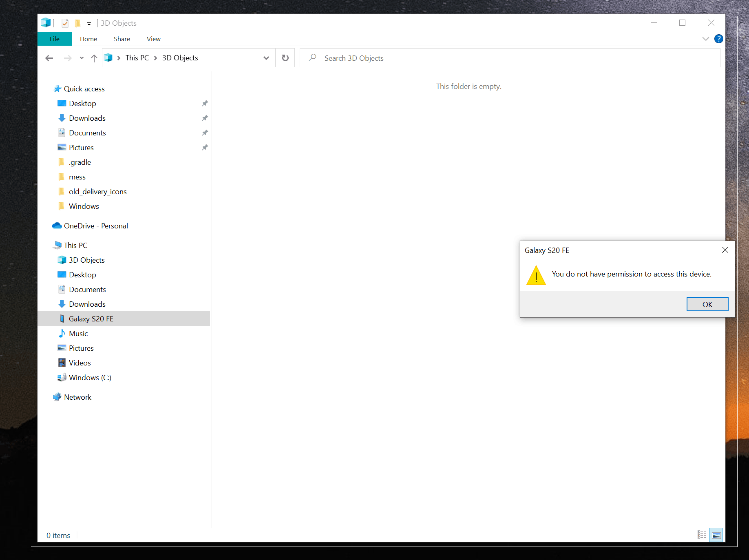Click the Properties quick access toolbar icon
The width and height of the screenshot is (749, 560).
click(x=65, y=23)
